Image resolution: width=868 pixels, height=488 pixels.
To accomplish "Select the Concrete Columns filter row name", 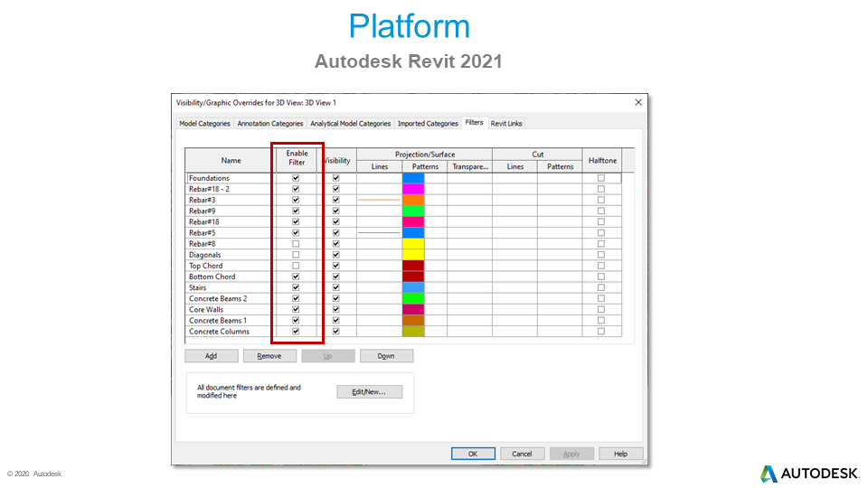I will tap(218, 332).
